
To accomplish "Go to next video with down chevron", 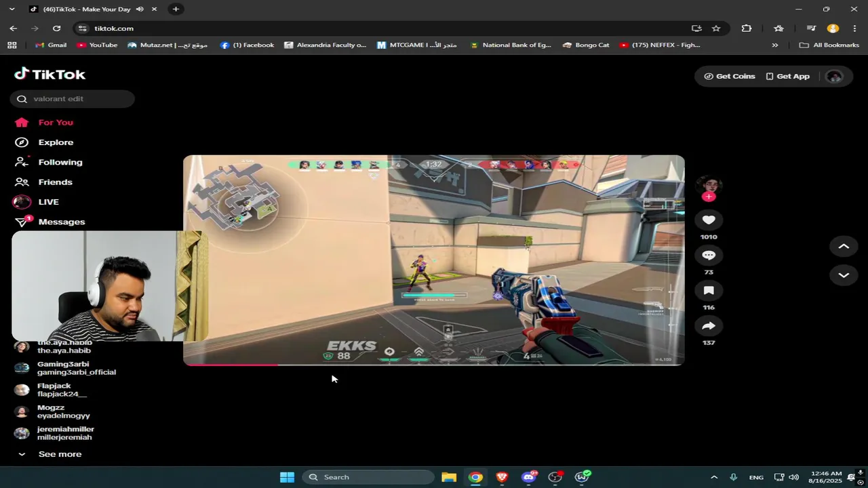I will pyautogui.click(x=844, y=275).
